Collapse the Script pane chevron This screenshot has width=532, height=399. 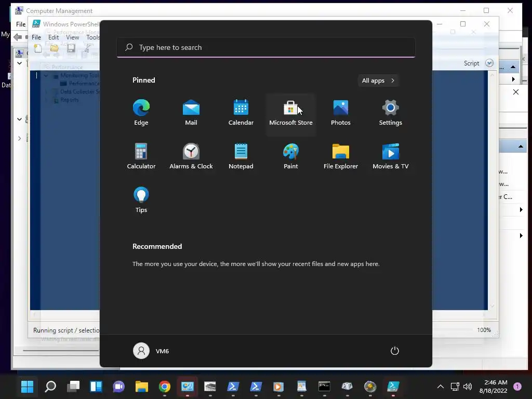pos(489,63)
